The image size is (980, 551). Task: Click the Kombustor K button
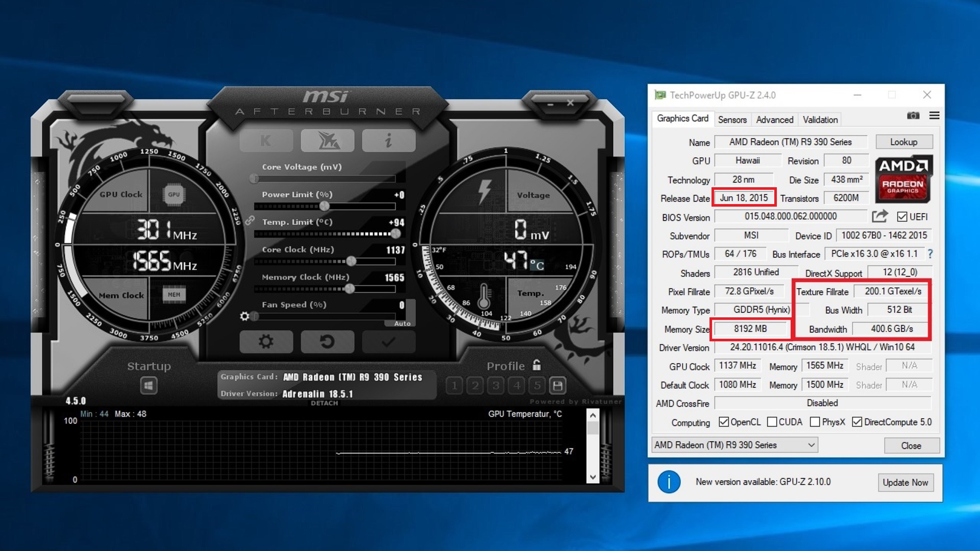266,141
